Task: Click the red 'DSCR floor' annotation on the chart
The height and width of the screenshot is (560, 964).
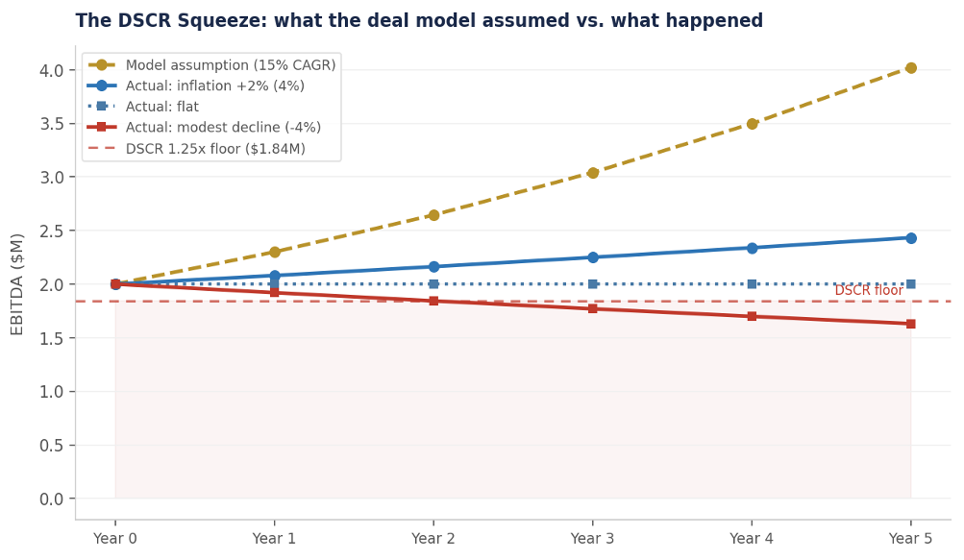Action: pyautogui.click(x=868, y=291)
